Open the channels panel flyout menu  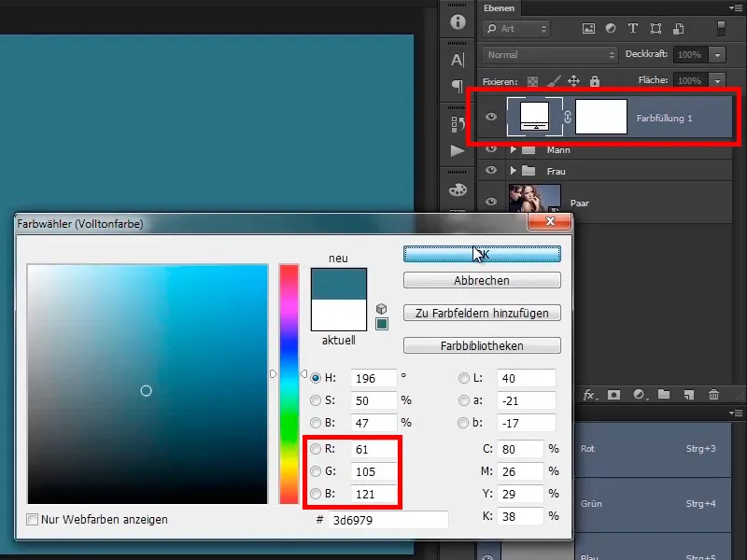click(736, 413)
